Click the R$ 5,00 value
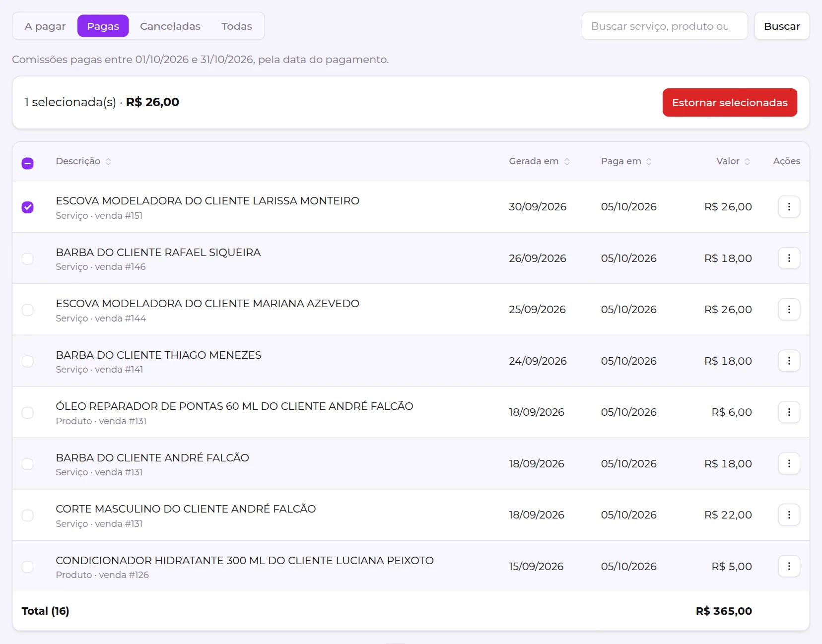 click(x=732, y=567)
